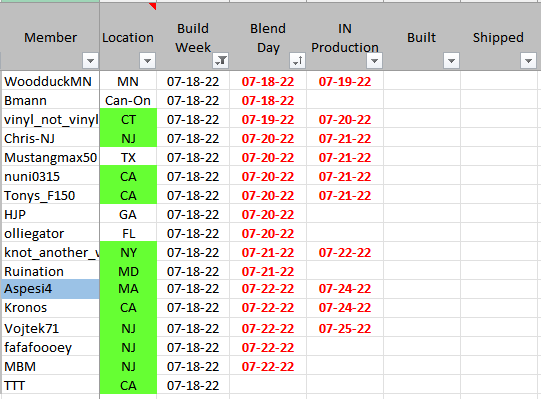This screenshot has height=399, width=541.
Task: Select the empty Built cell for Kronos
Action: [422, 308]
